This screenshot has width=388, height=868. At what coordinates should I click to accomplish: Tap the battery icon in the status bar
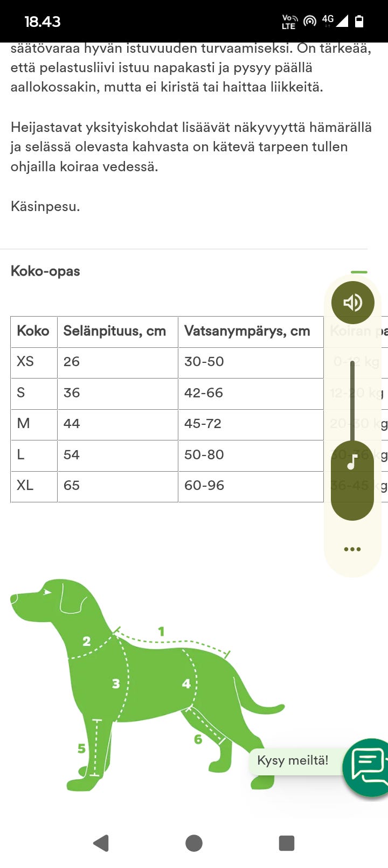pyautogui.click(x=359, y=22)
